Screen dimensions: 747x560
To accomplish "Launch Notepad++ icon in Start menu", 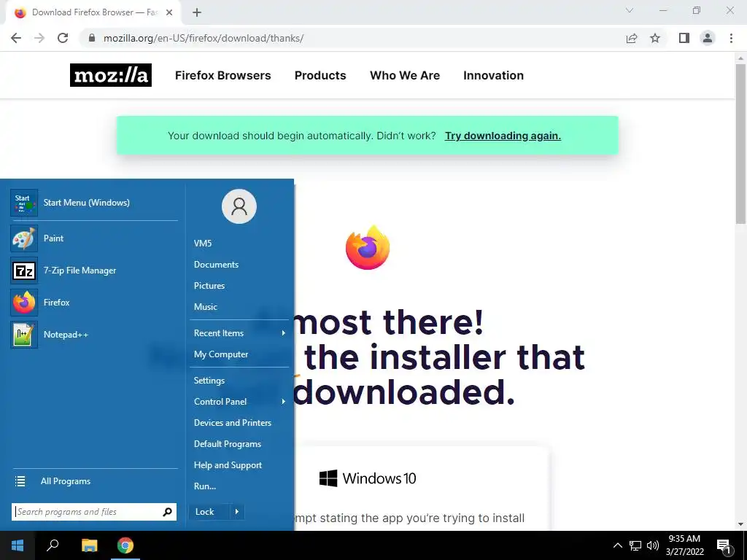I will click(x=24, y=334).
